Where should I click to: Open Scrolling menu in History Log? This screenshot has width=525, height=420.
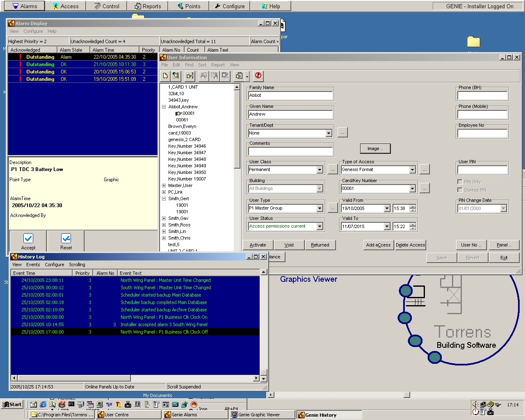(77, 265)
